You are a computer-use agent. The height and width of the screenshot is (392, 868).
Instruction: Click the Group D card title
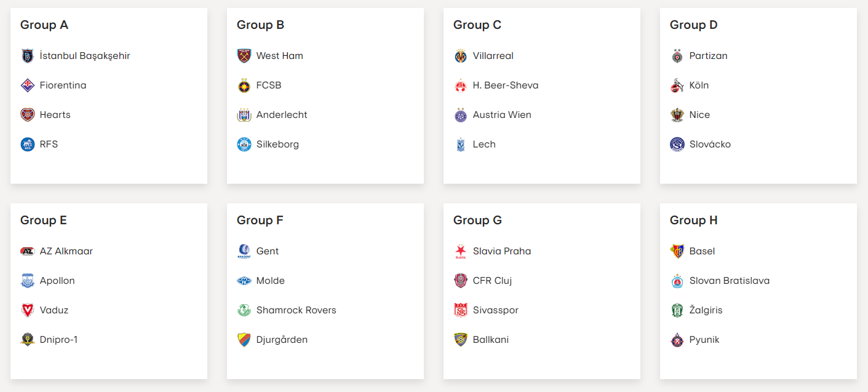click(x=694, y=25)
